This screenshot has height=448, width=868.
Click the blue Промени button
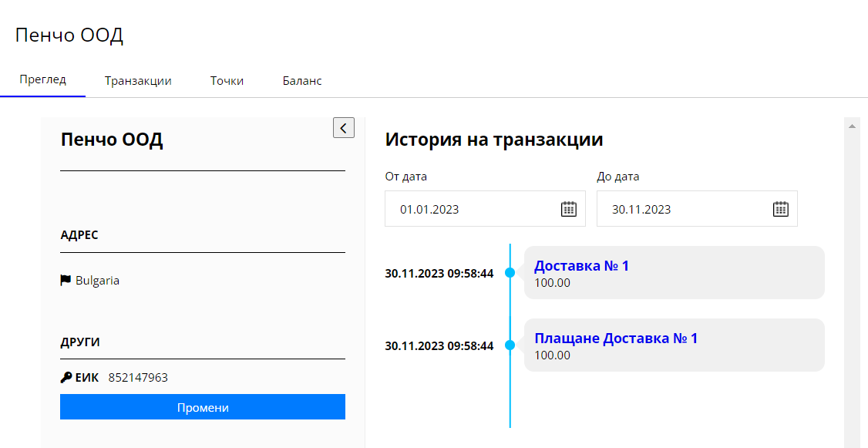click(x=203, y=407)
